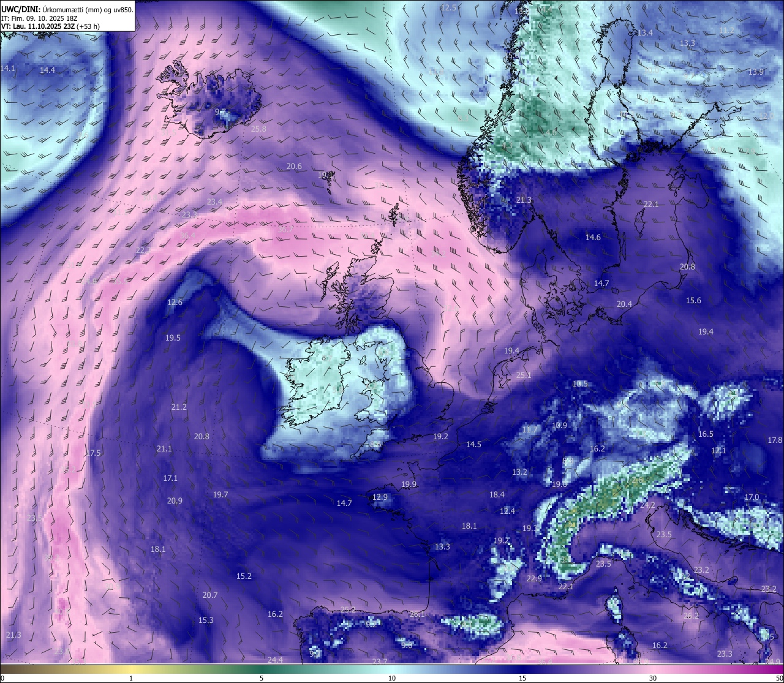Viewport: 784px width, 683px height.
Task: Click the UWC/DINI map title text
Action: point(67,9)
